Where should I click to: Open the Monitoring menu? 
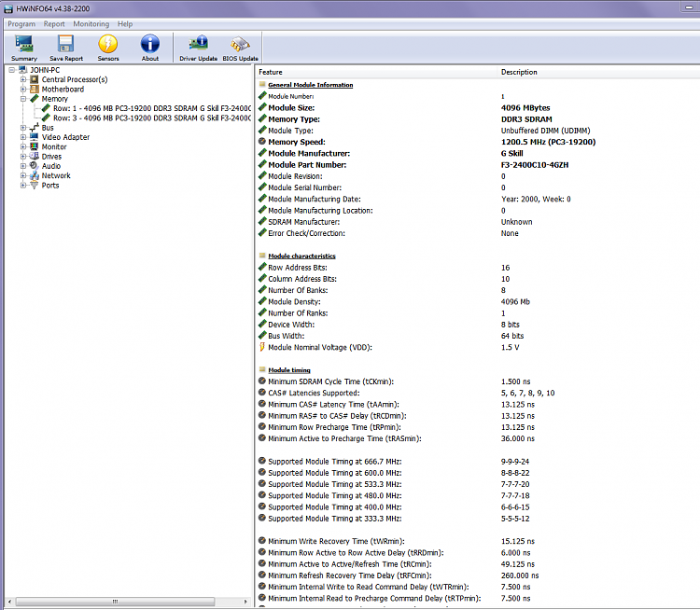[91, 24]
